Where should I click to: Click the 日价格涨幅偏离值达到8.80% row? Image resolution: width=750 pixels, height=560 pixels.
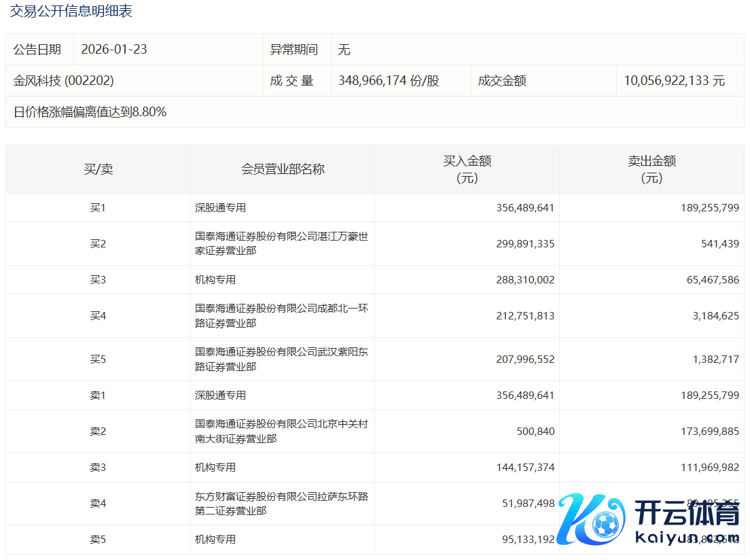click(90, 112)
